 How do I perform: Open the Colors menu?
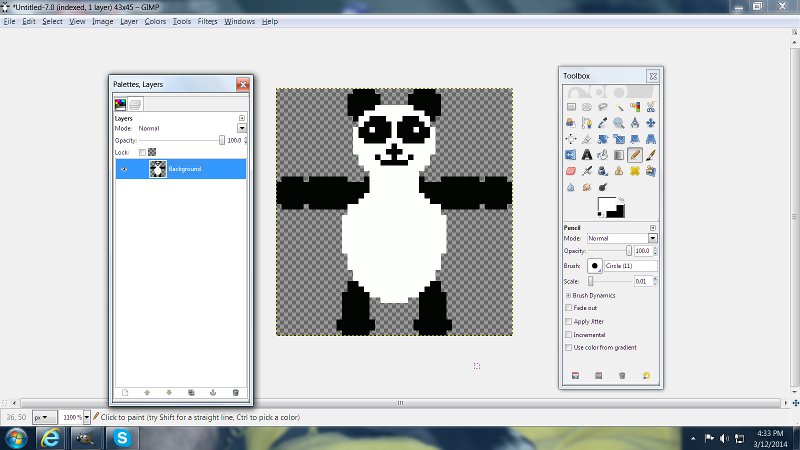pos(155,21)
